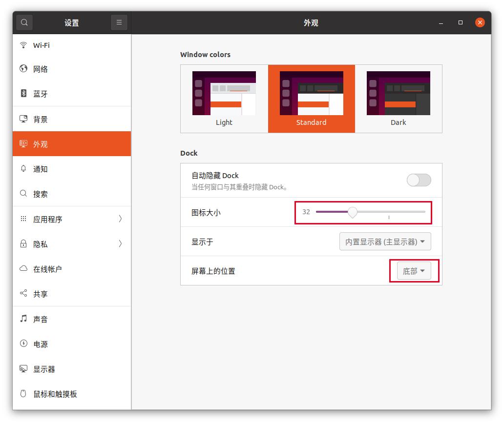The width and height of the screenshot is (504, 424).
Task: Select the 鼠标和触摸板 mouse icon
Action: (23, 394)
